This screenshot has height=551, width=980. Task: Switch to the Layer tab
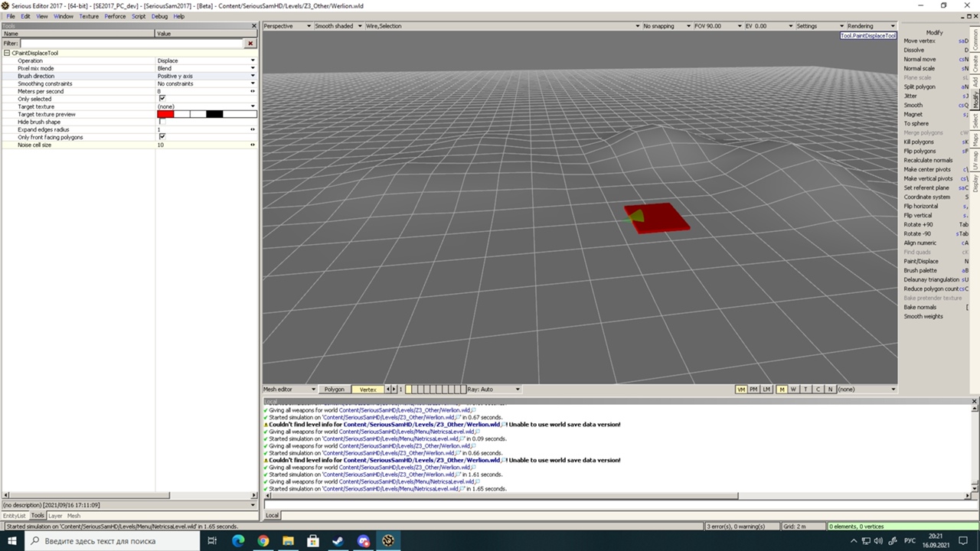pyautogui.click(x=55, y=516)
